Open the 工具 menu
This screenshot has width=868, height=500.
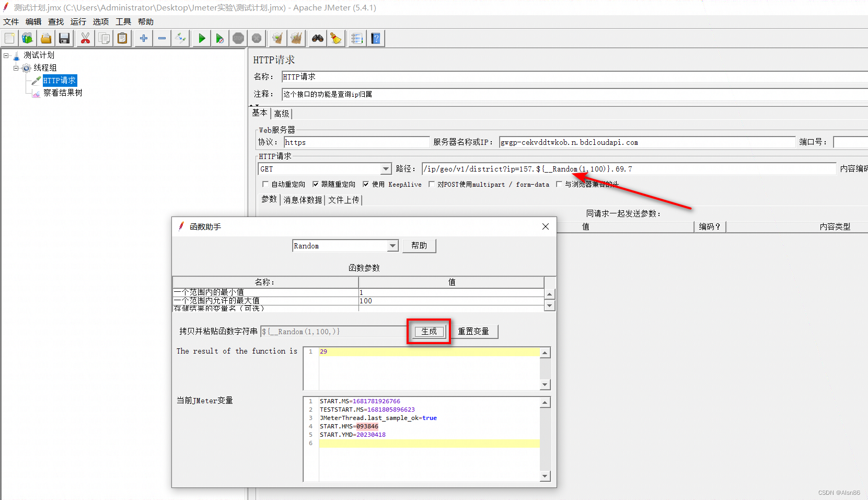(123, 21)
